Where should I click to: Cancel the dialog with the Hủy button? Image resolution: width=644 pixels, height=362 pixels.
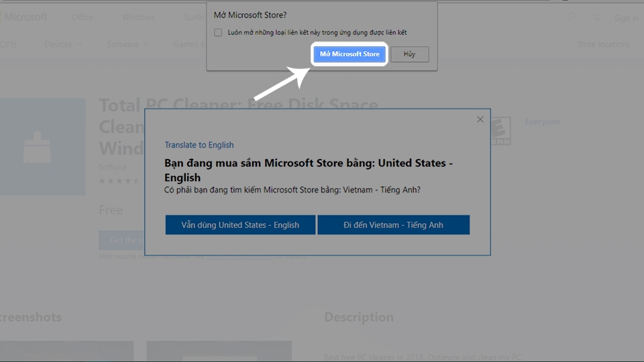pyautogui.click(x=409, y=54)
